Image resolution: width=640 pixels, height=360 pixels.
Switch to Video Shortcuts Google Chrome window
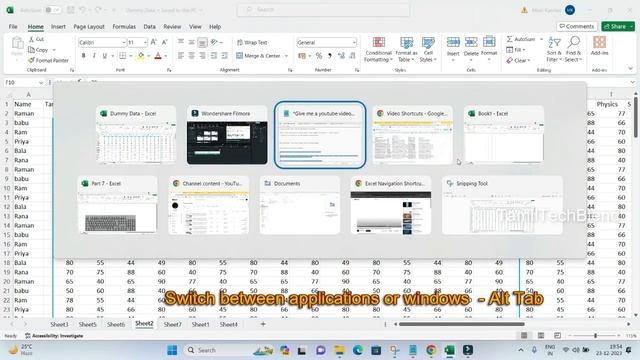[412, 135]
